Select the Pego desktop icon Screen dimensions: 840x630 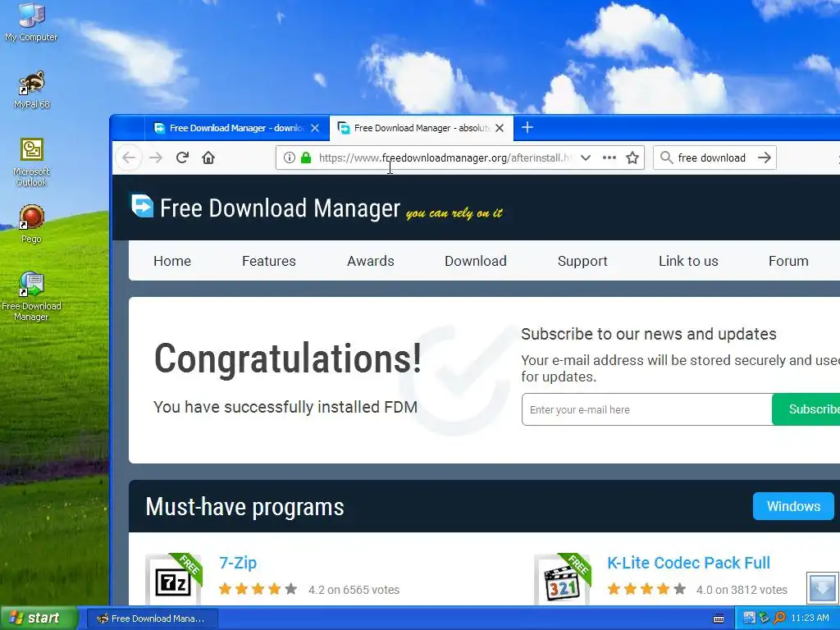point(31,225)
